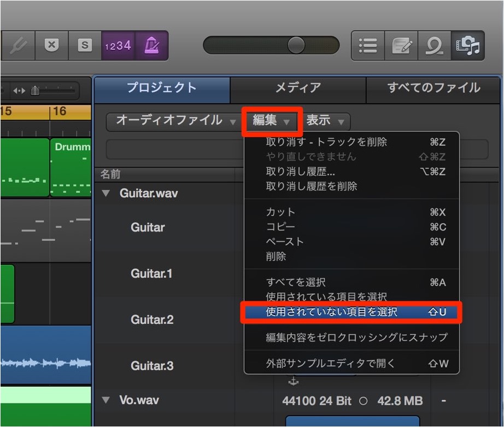Click the media browser icon
Viewport: 504px width, 427px height.
tap(468, 45)
